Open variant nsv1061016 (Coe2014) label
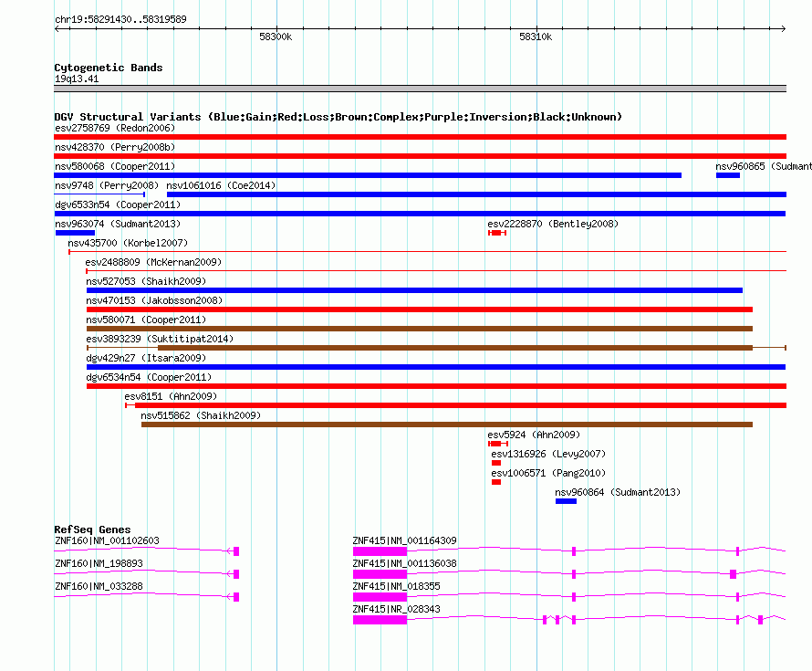 tap(221, 185)
